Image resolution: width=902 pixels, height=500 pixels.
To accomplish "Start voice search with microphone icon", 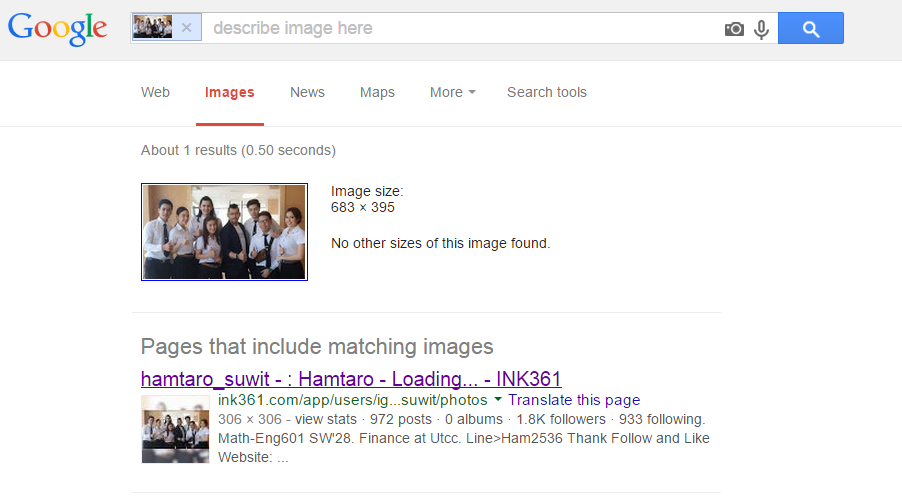I will coord(761,29).
